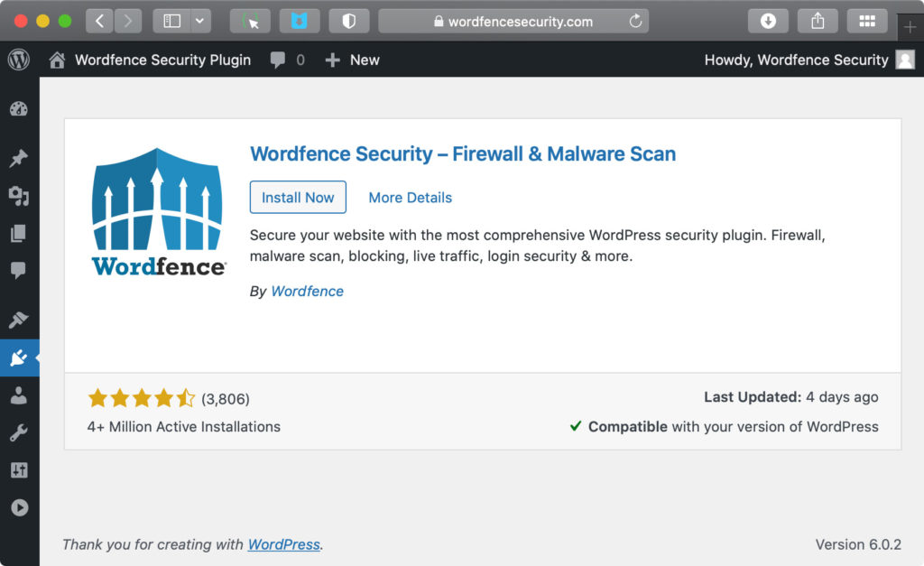The width and height of the screenshot is (924, 566).
Task: Open Tools via the wrench icon
Action: coord(20,432)
